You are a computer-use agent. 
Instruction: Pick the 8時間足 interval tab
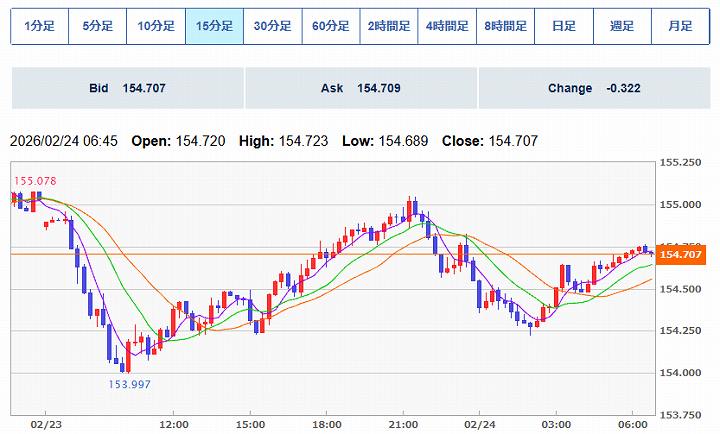(506, 27)
